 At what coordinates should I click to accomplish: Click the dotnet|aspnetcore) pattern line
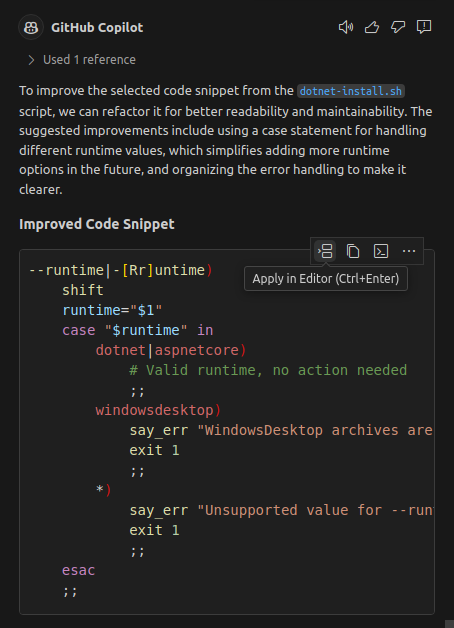[x=171, y=350]
